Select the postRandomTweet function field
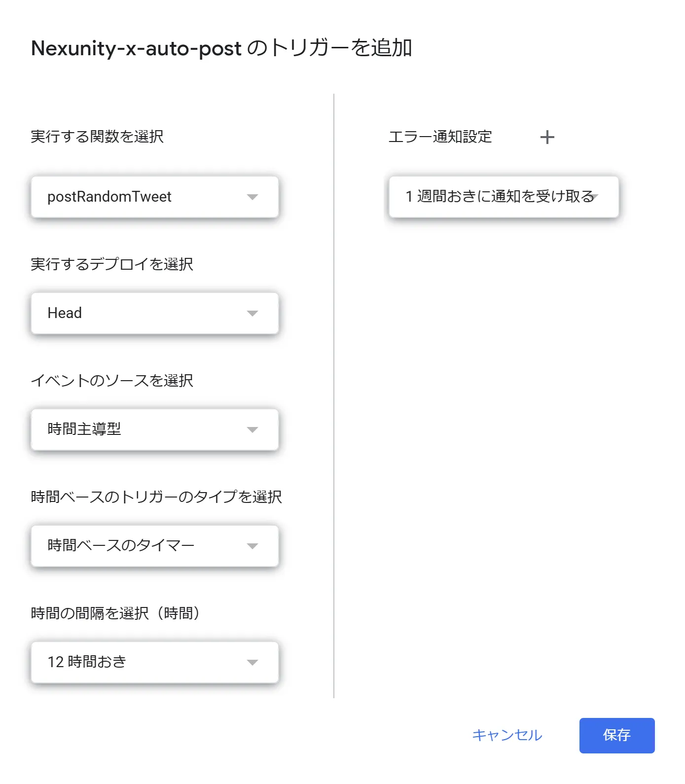Screen dimensions: 685x784 [154, 197]
